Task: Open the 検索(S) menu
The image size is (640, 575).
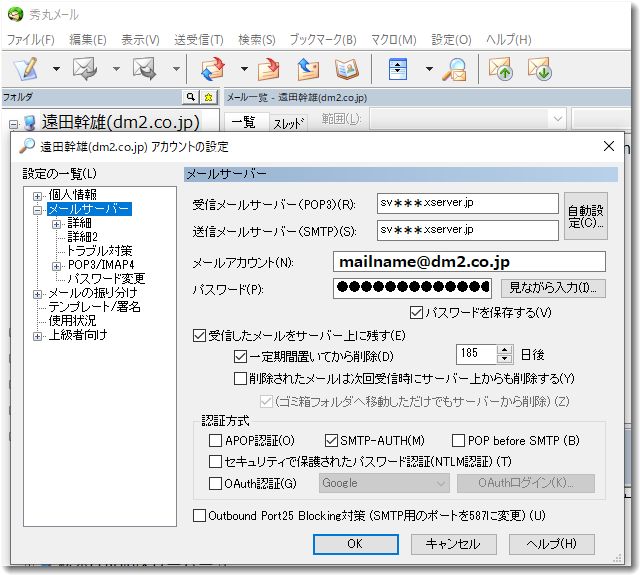Action: pos(257,40)
